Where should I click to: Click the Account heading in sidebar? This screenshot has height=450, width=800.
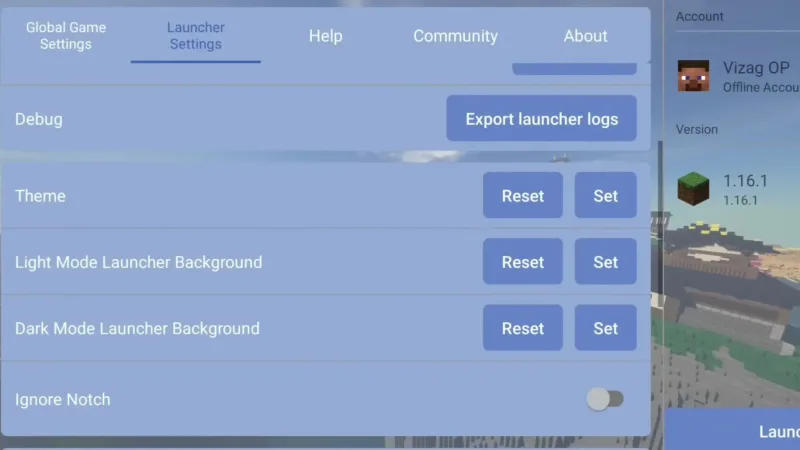tap(699, 16)
